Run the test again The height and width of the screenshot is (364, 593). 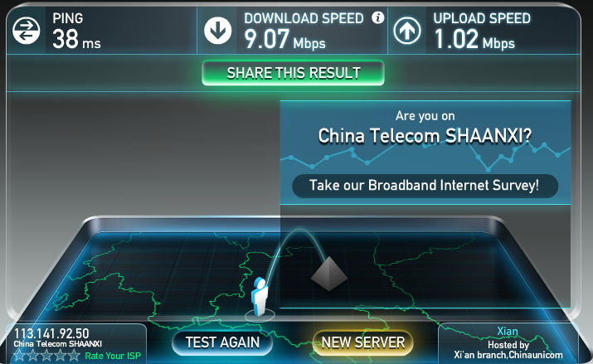pos(222,342)
